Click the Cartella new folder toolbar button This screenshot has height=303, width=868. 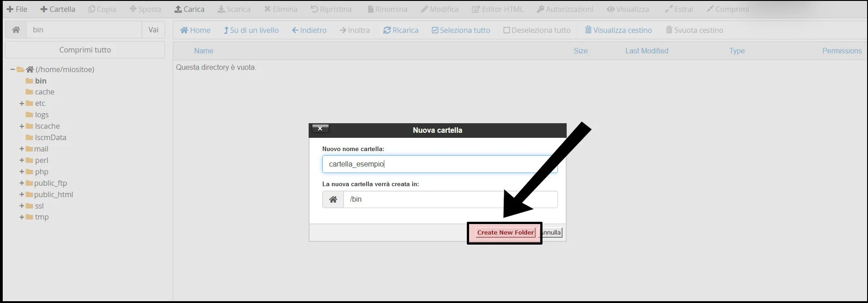(58, 9)
